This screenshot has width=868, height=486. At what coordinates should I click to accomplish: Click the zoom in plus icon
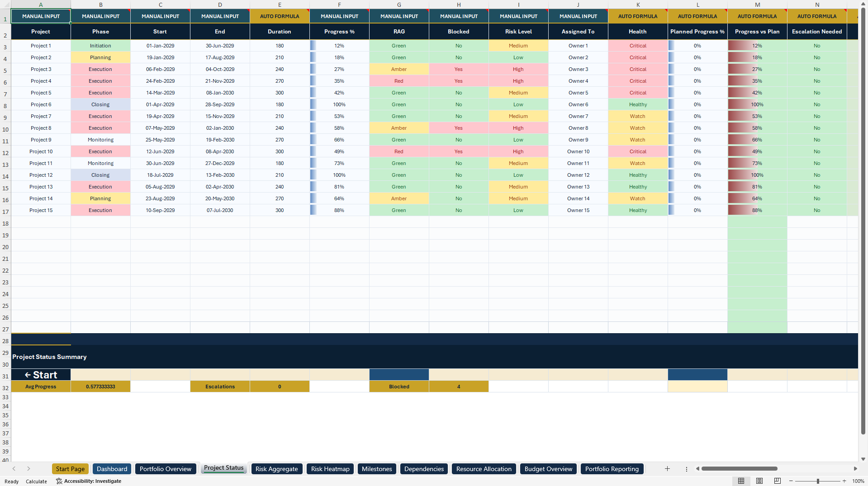click(x=844, y=481)
